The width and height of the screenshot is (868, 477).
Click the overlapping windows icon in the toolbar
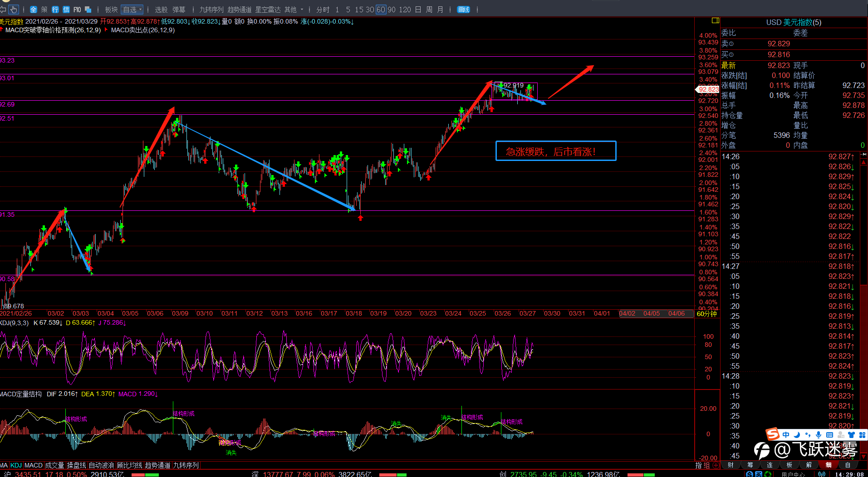coord(88,9)
